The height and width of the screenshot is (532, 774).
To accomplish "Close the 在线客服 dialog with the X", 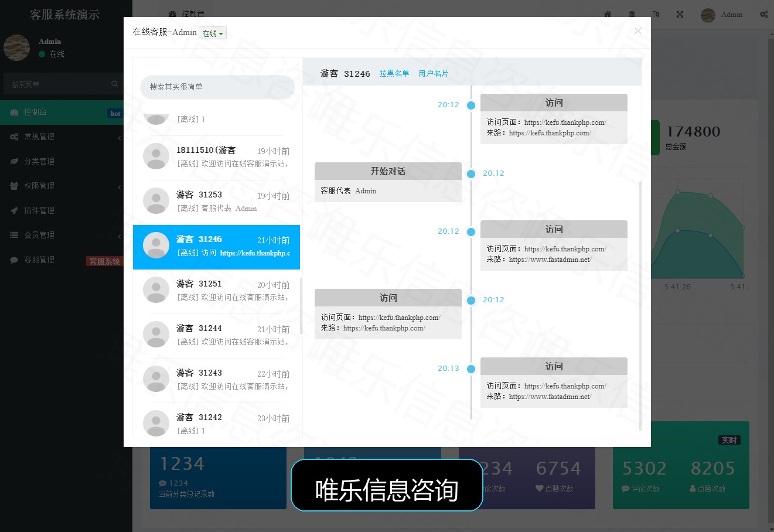I will pos(638,31).
